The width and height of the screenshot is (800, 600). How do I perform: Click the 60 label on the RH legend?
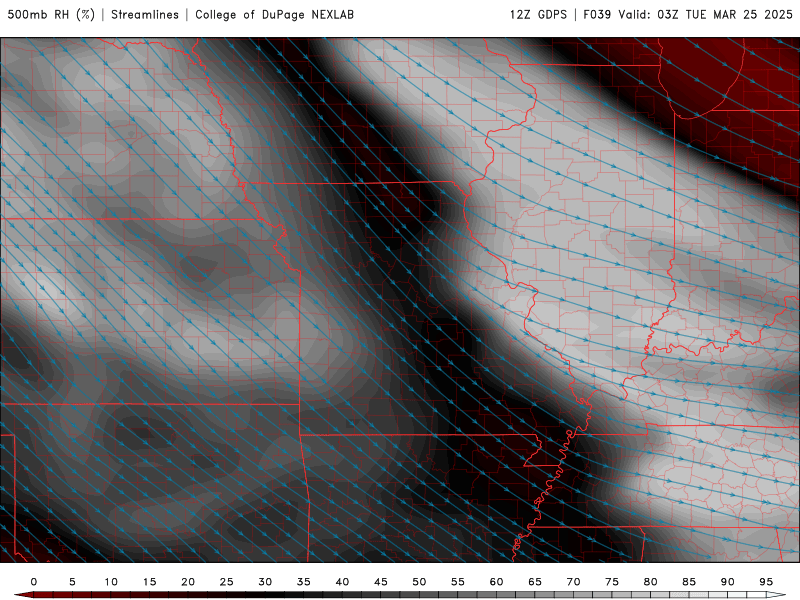click(x=496, y=582)
